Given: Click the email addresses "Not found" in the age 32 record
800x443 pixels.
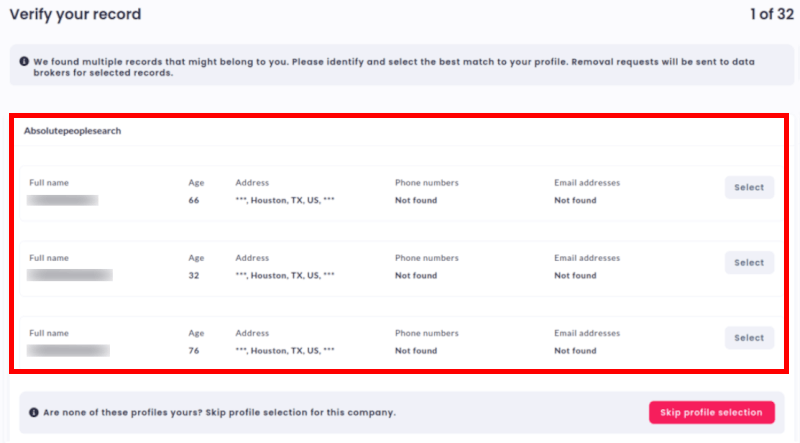Looking at the screenshot, I should [575, 276].
